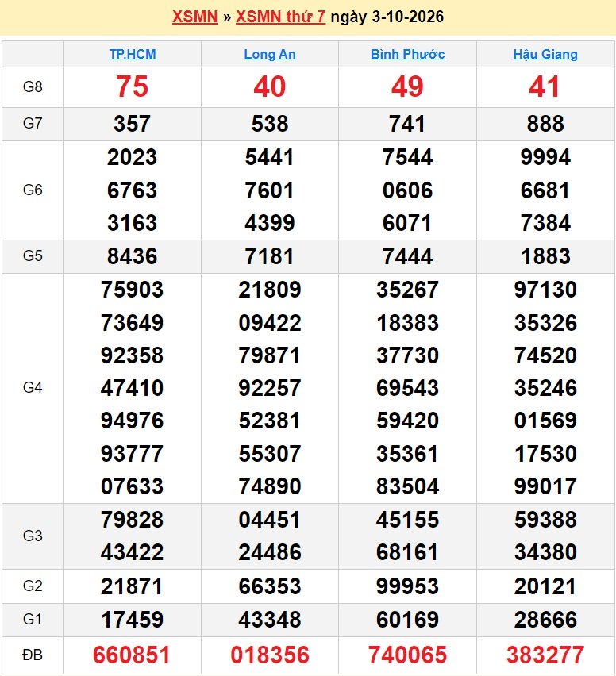The width and height of the screenshot is (616, 676).
Task: Click G2 number 66353
Action: pos(270,586)
